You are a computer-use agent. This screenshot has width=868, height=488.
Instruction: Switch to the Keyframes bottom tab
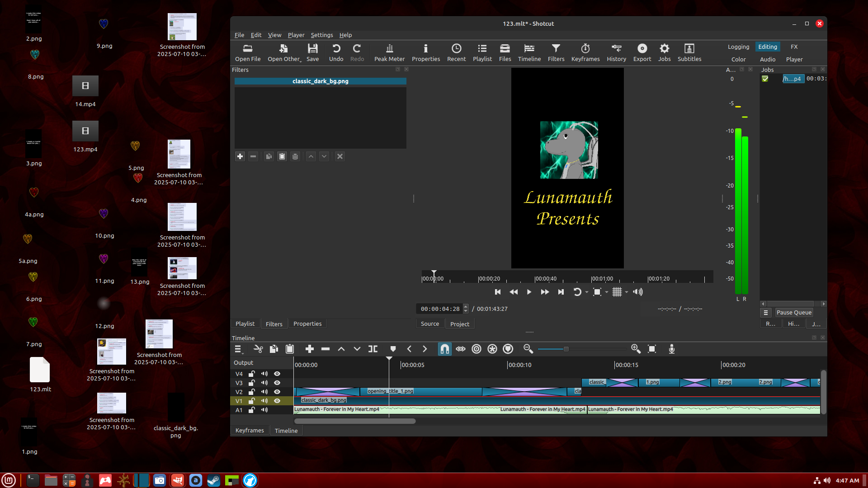coord(250,431)
